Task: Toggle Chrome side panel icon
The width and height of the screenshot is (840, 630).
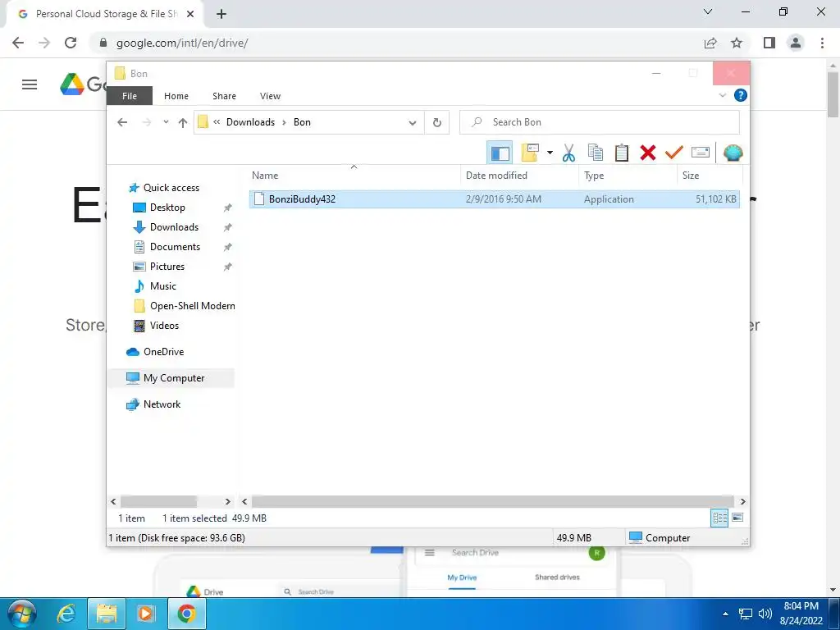Action: [769, 43]
